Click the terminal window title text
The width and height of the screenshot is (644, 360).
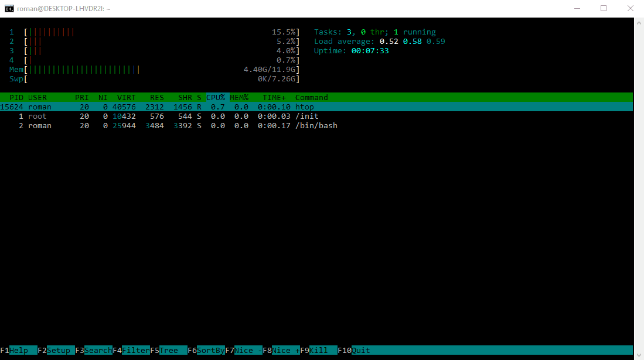[x=64, y=8]
